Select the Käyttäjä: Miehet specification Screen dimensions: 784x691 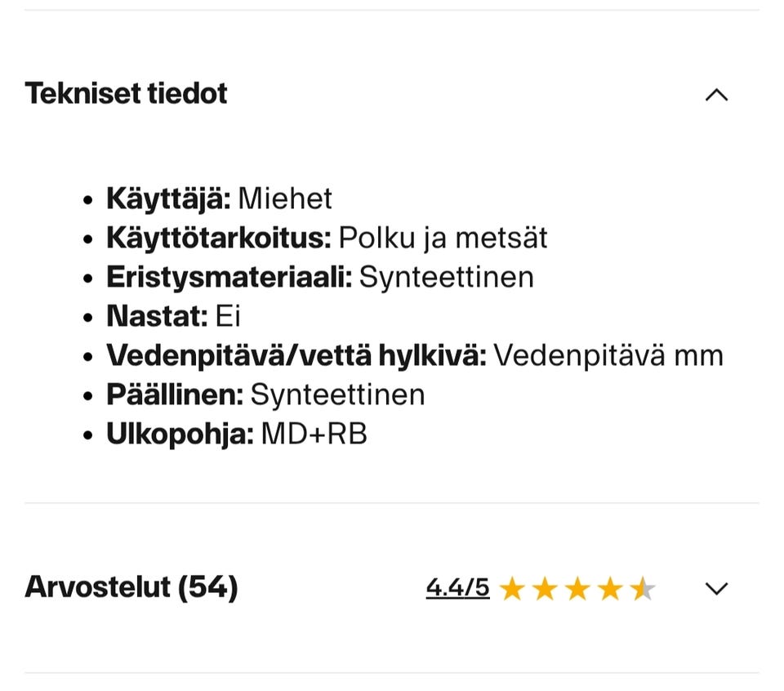219,196
